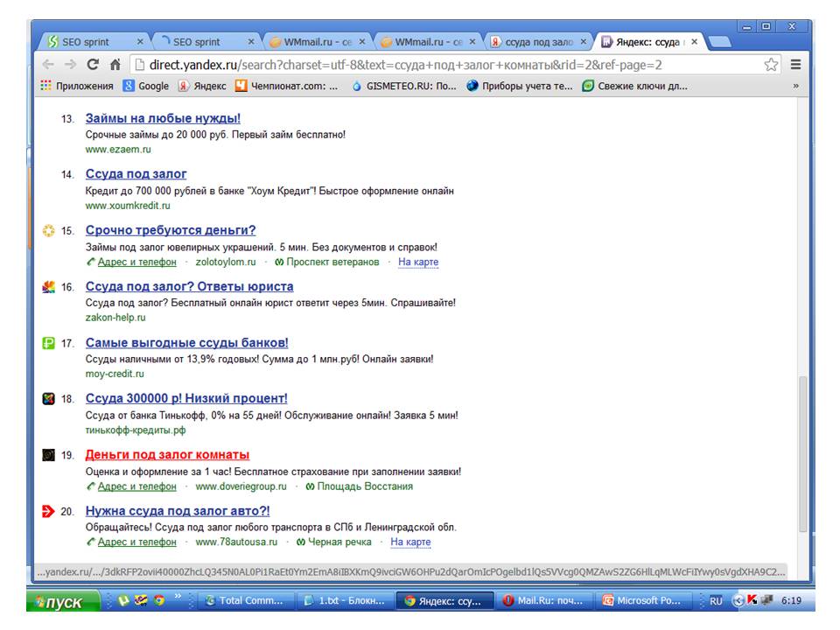The image size is (840, 630).
Task: Open the Займы на любые нужды! ad
Action: [163, 118]
